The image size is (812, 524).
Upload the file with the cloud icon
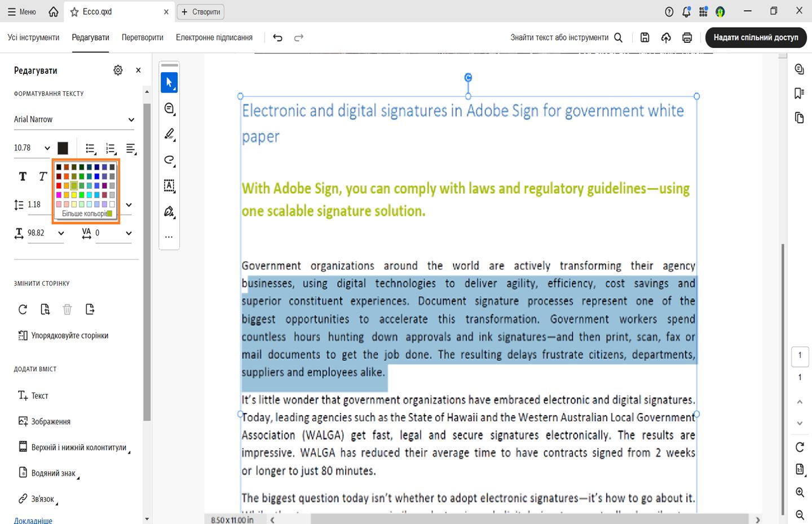pyautogui.click(x=666, y=38)
